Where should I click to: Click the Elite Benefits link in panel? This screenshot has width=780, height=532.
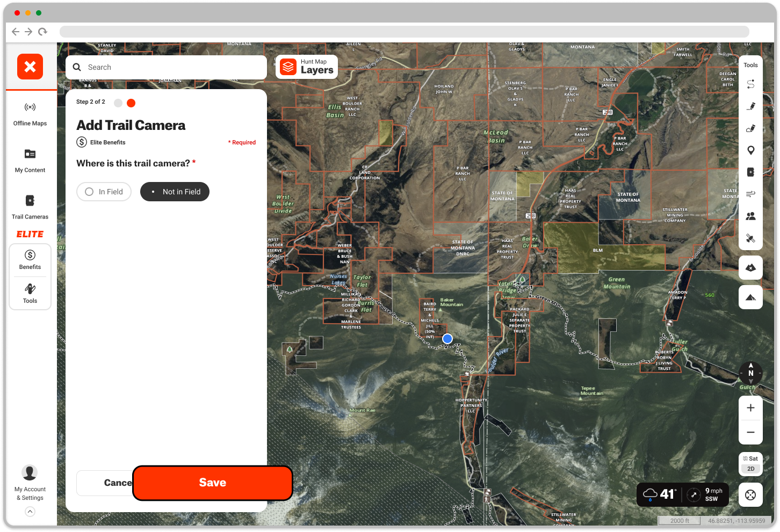(101, 142)
